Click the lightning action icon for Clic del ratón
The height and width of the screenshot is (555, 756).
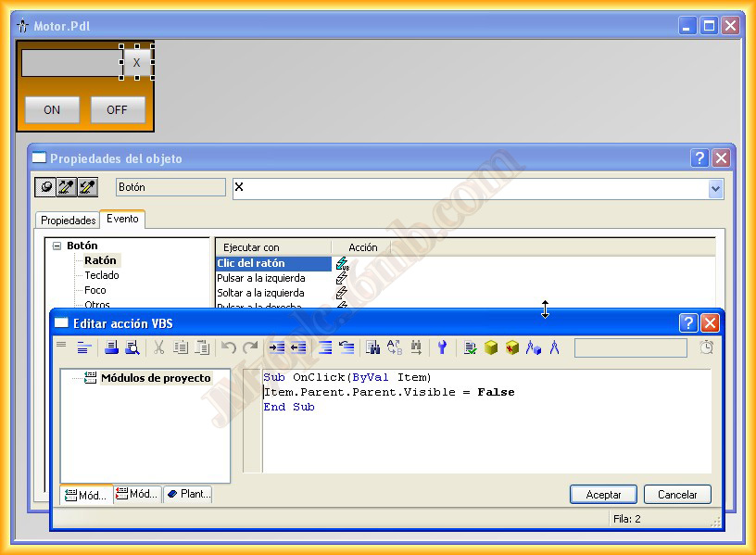(x=342, y=264)
